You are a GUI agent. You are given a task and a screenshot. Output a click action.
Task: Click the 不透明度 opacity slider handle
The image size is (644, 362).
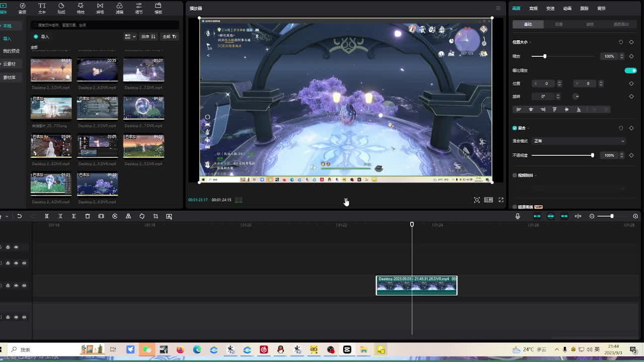tap(592, 155)
